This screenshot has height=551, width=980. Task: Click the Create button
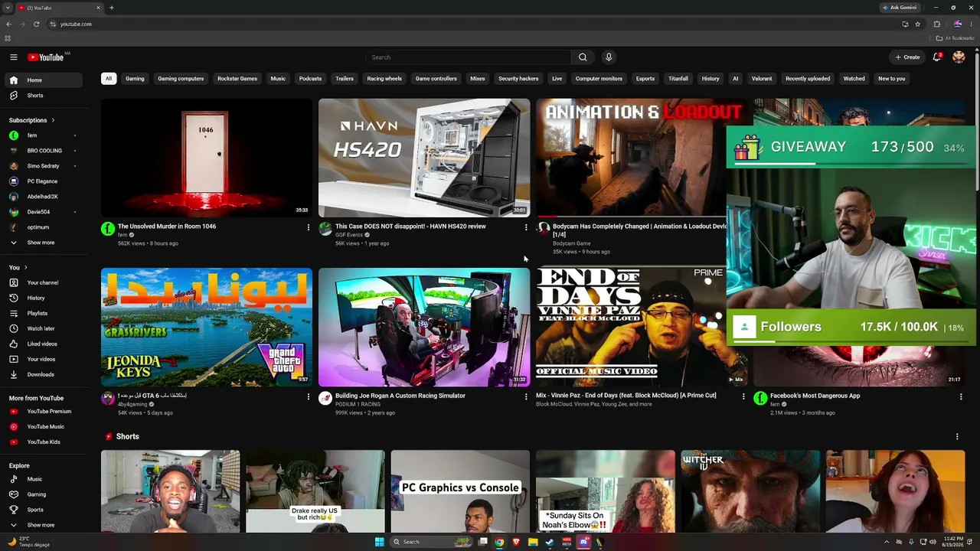(907, 57)
